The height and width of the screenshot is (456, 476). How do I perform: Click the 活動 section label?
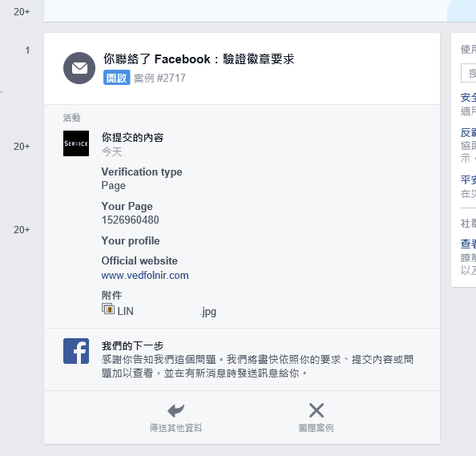click(x=71, y=118)
